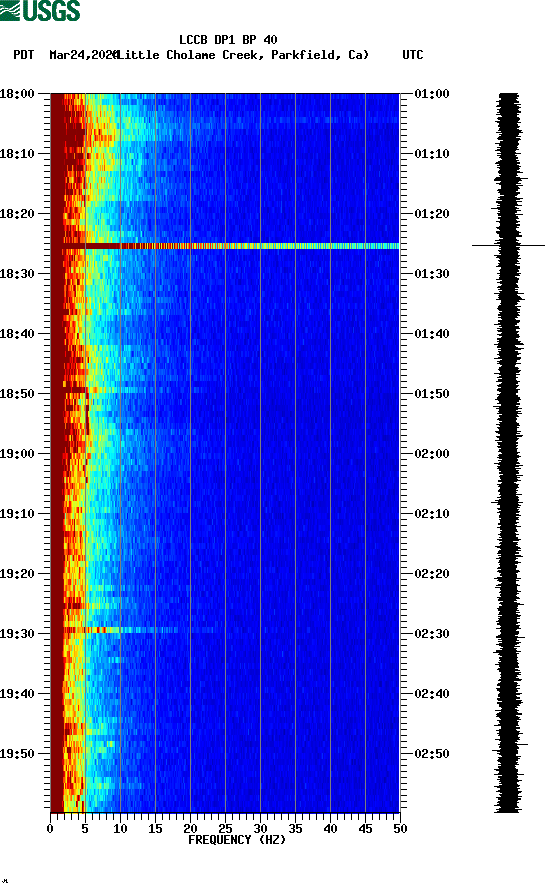Click the "19:20" PDT time label

coord(17,573)
